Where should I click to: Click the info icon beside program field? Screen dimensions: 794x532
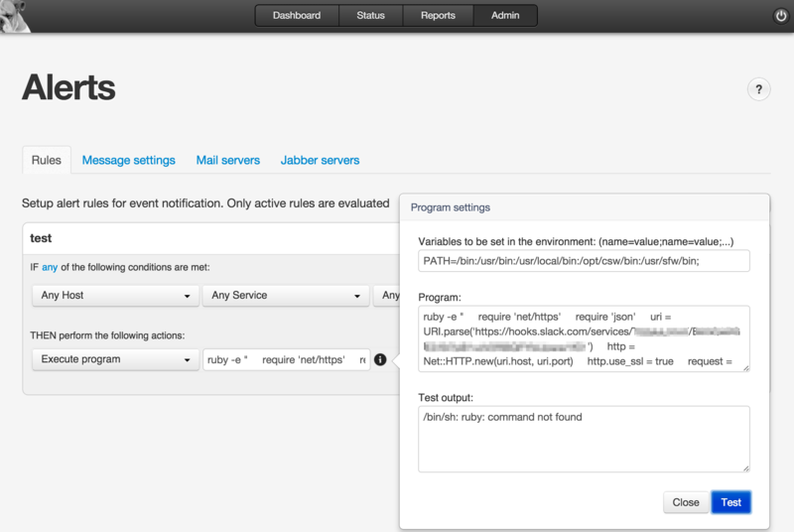point(380,359)
